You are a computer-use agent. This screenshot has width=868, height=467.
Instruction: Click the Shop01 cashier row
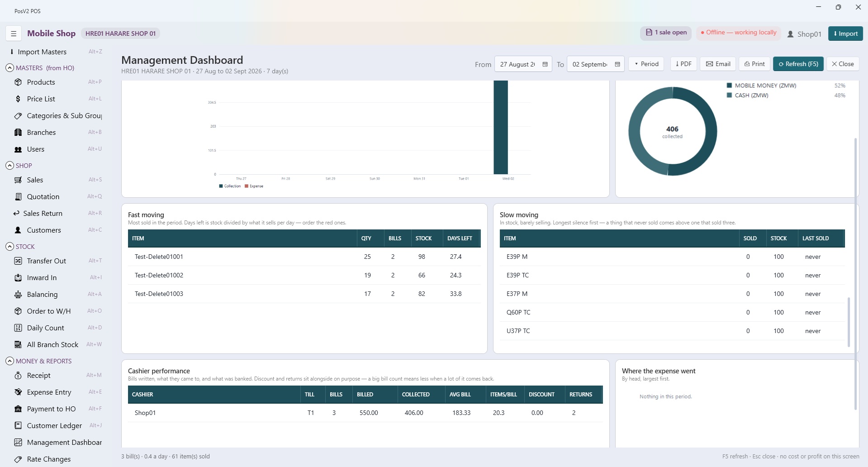tap(365, 413)
